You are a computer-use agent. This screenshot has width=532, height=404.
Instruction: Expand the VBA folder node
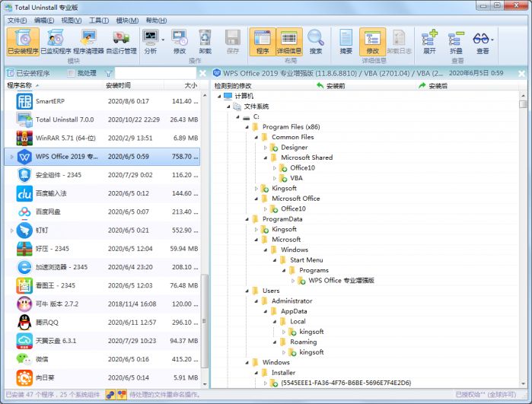point(275,179)
